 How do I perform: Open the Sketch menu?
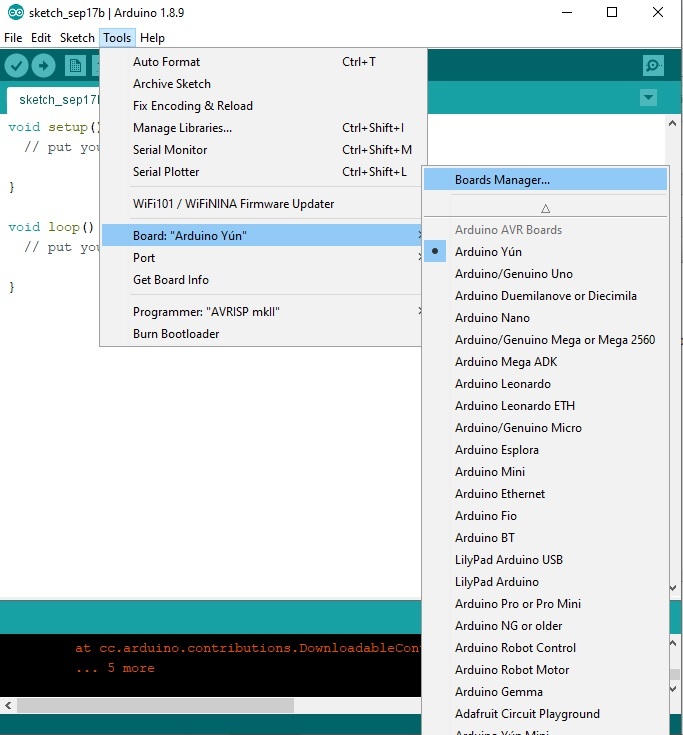[x=77, y=38]
